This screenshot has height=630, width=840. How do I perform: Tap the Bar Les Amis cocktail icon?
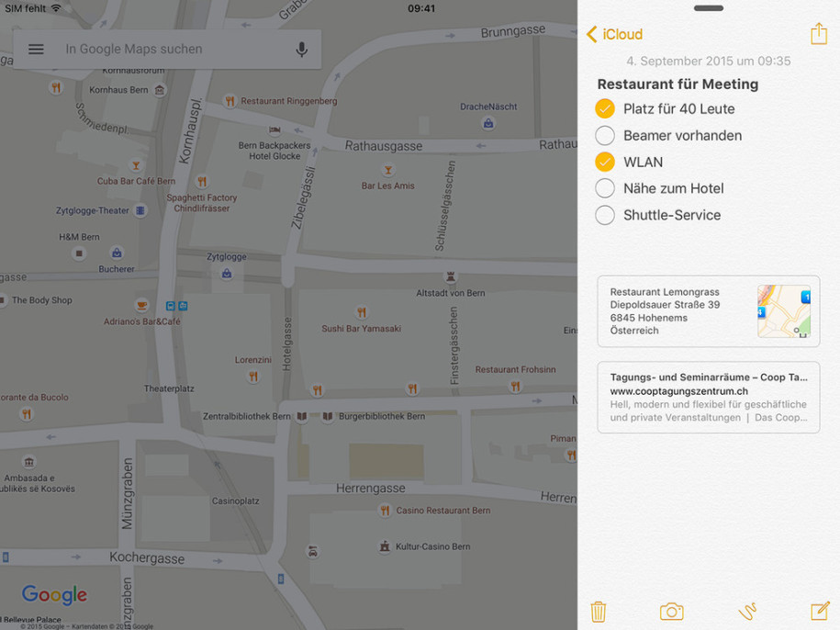(x=387, y=171)
